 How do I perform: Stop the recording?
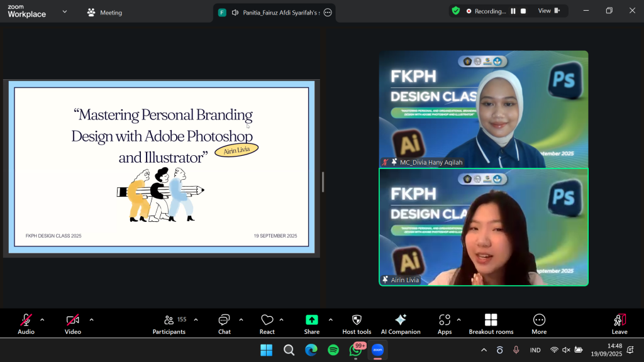523,11
